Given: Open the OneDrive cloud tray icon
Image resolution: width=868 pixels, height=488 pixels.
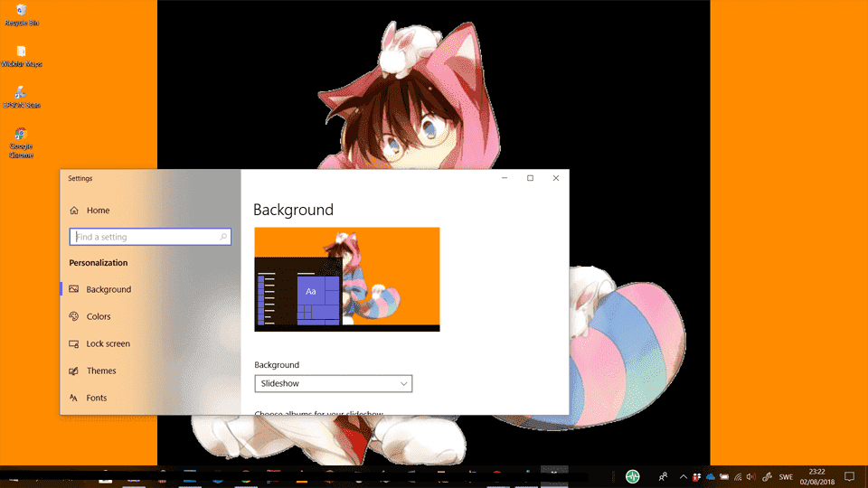Looking at the screenshot, I should [711, 477].
